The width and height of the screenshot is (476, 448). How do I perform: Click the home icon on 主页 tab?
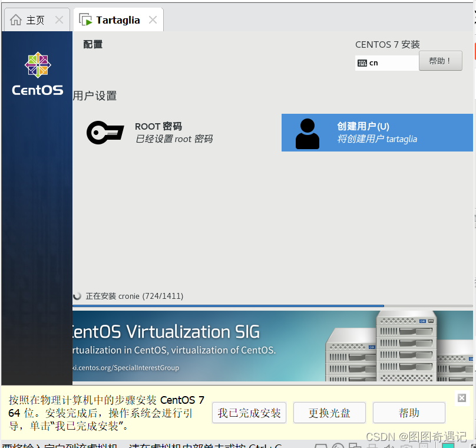[16, 20]
